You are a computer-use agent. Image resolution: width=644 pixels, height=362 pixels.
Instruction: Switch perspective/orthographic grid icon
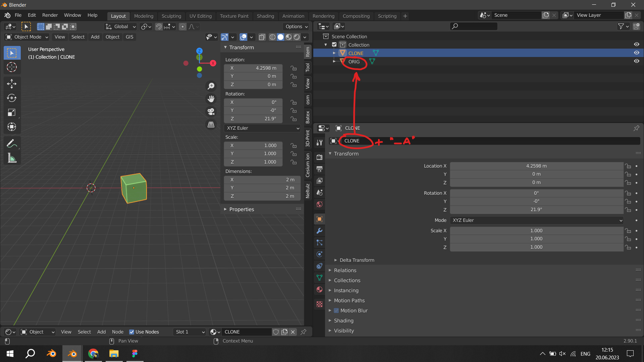[211, 124]
